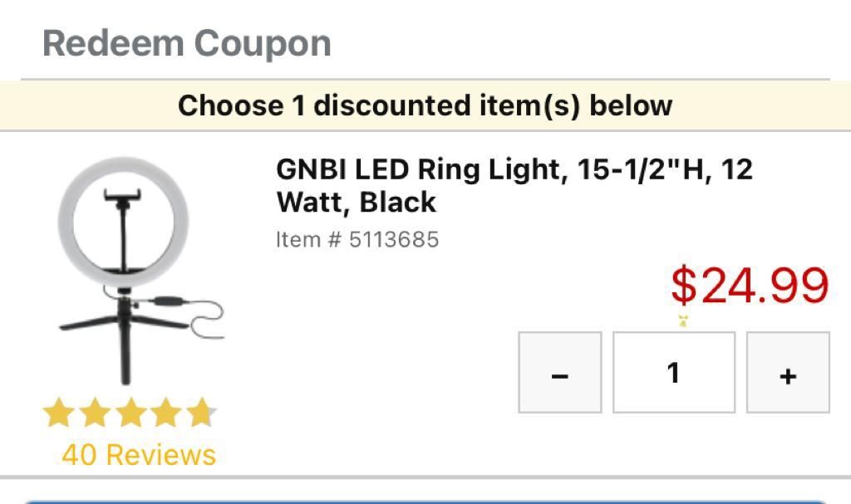
Task: View the 40 Reviews link
Action: pos(139,454)
